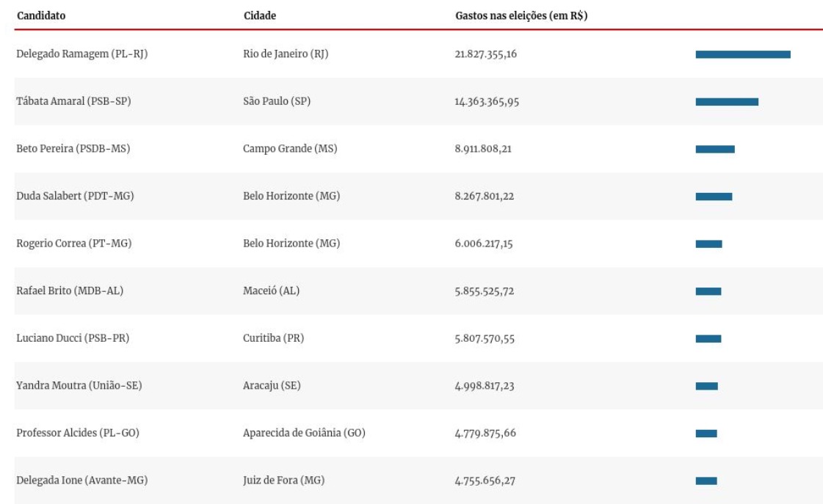The image size is (823, 504).
Task: Click Juiz de Fora (MG) city cell
Action: [x=283, y=481]
